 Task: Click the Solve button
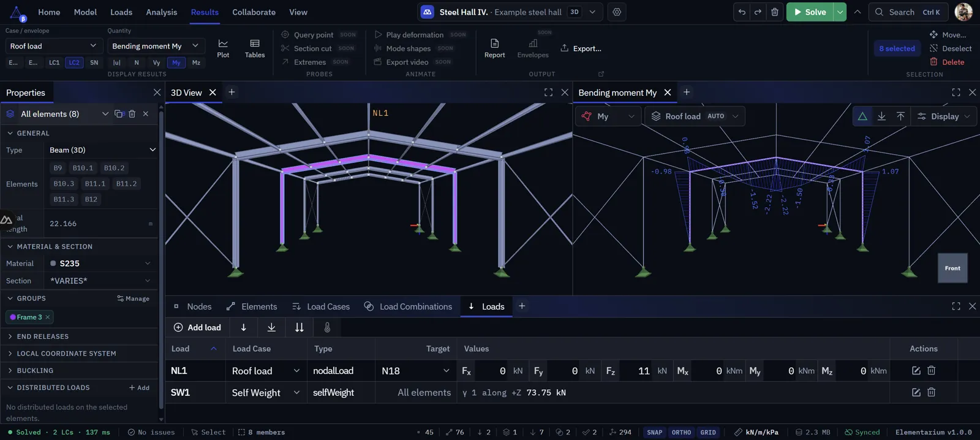pyautogui.click(x=810, y=12)
